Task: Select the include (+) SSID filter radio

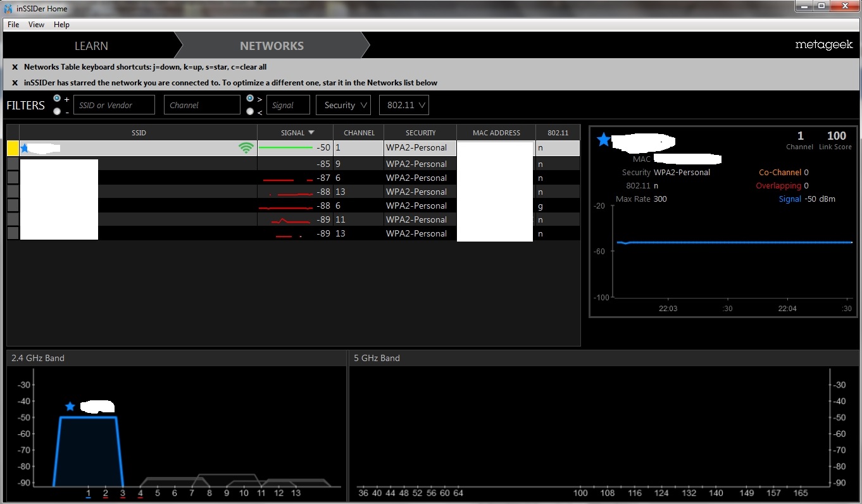Action: [x=57, y=99]
